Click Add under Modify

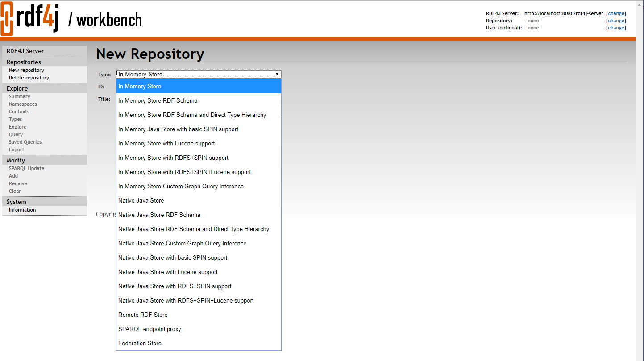coord(13,176)
